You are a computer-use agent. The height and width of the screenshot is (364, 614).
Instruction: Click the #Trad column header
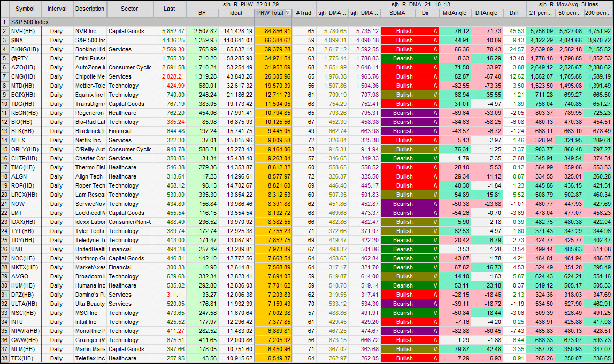(304, 13)
